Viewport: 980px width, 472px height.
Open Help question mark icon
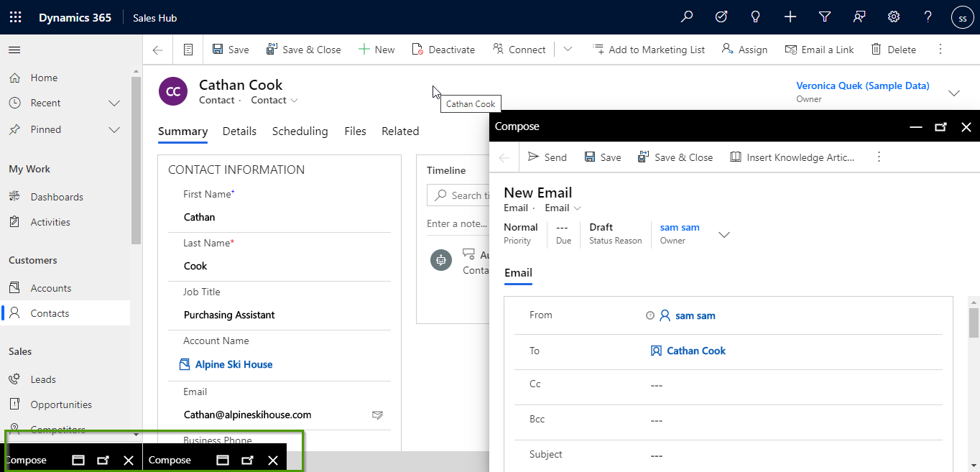tap(928, 17)
